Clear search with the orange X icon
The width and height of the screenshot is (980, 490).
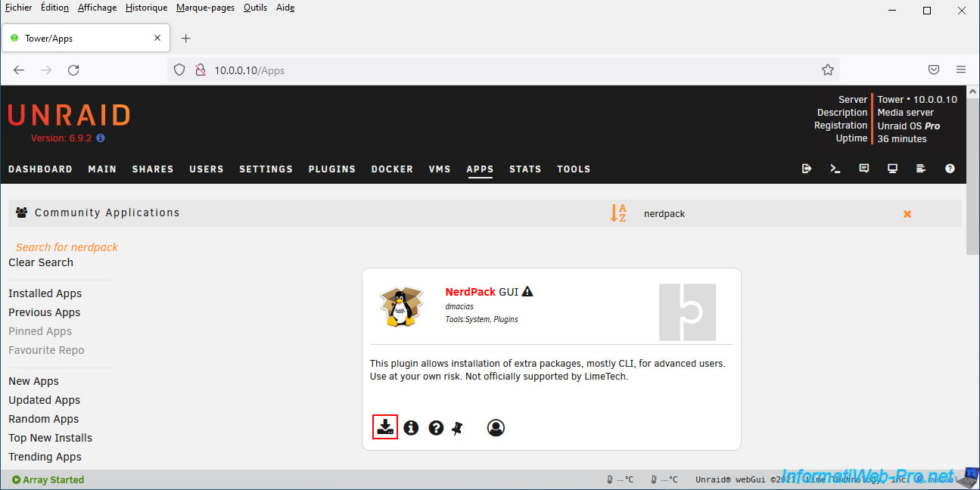coord(907,214)
